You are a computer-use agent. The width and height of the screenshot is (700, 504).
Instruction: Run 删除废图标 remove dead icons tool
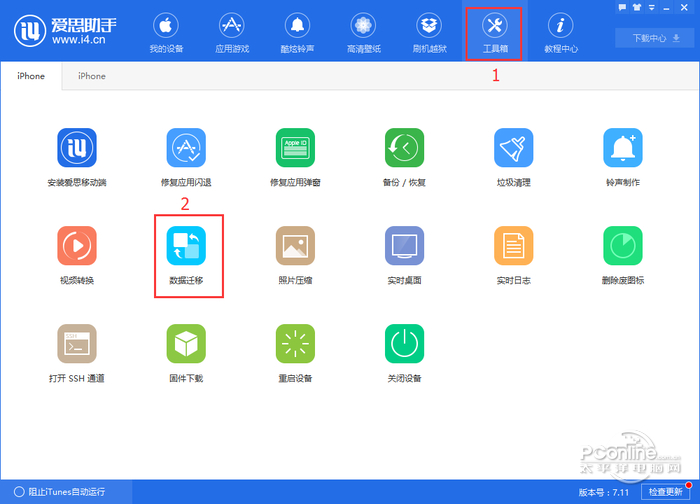tap(623, 255)
